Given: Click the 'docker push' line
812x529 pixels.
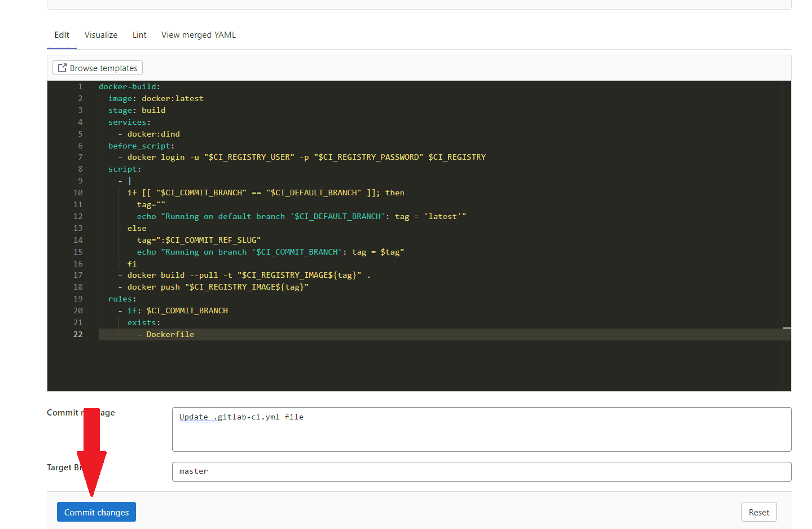Looking at the screenshot, I should click(213, 287).
